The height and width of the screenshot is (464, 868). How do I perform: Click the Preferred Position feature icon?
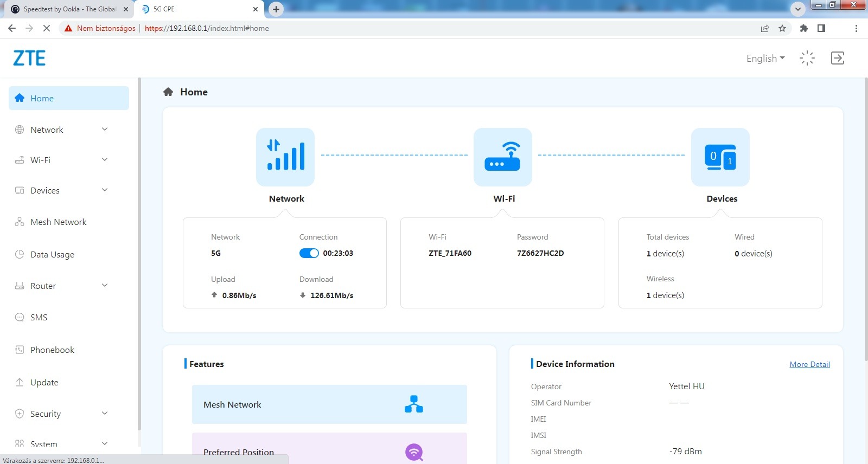[414, 452]
